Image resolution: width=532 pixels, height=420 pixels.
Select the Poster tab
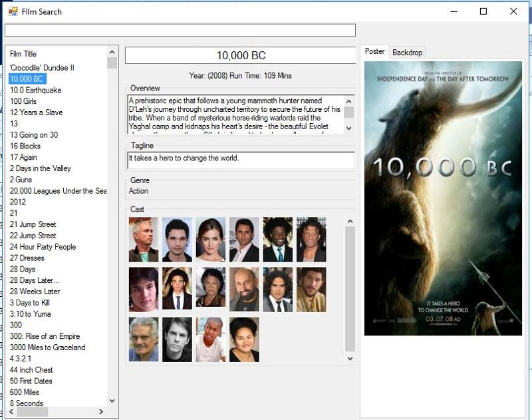374,51
